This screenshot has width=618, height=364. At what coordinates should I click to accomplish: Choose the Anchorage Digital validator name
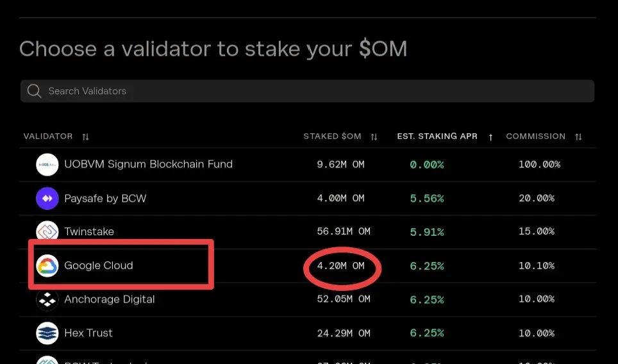[x=110, y=299]
